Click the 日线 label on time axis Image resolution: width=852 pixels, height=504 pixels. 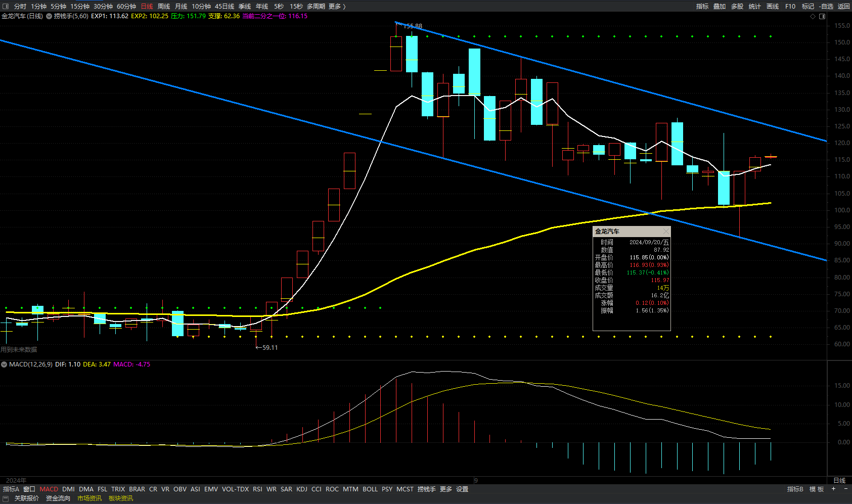[x=839, y=480]
